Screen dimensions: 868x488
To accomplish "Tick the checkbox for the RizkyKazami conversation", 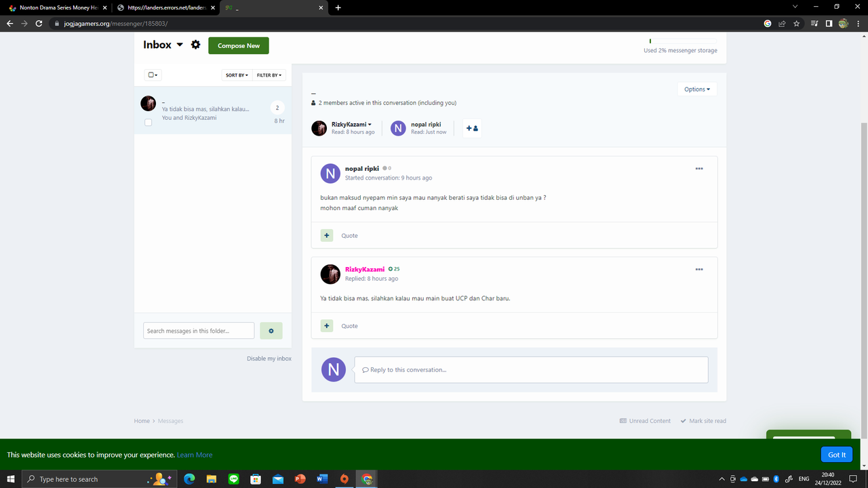I will pos(148,123).
